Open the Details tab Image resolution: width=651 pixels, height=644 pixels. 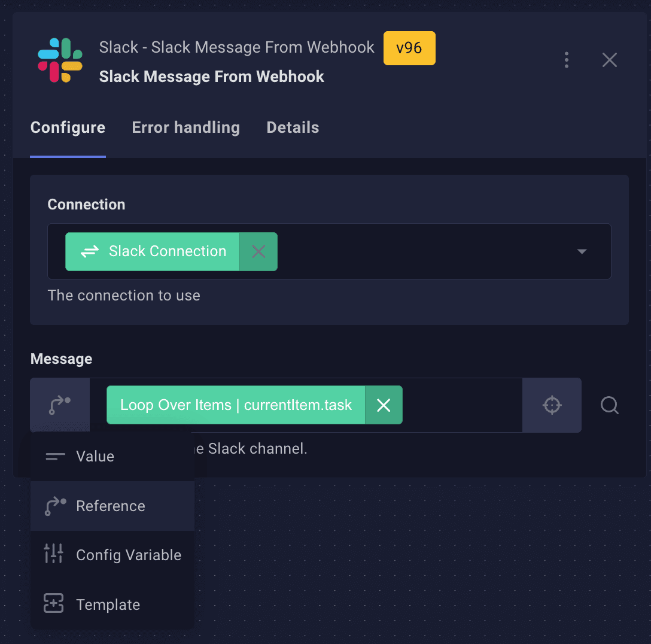tap(293, 127)
